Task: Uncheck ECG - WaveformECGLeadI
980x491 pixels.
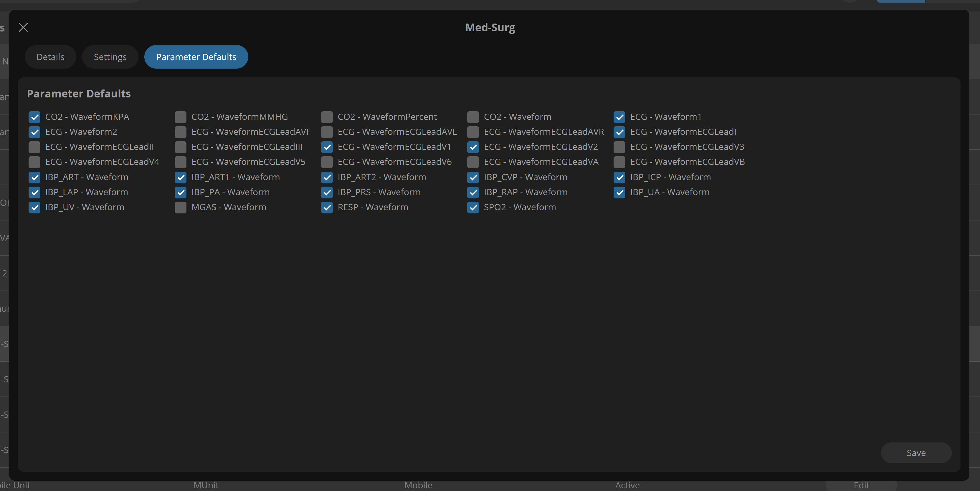Action: (x=619, y=132)
